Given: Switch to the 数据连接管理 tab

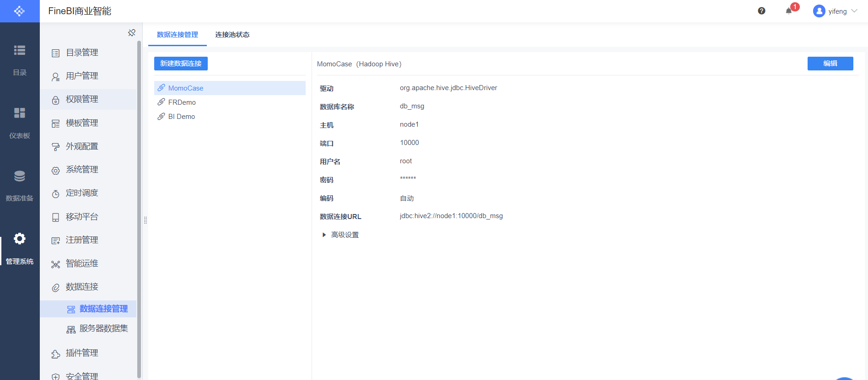Looking at the screenshot, I should 178,35.
